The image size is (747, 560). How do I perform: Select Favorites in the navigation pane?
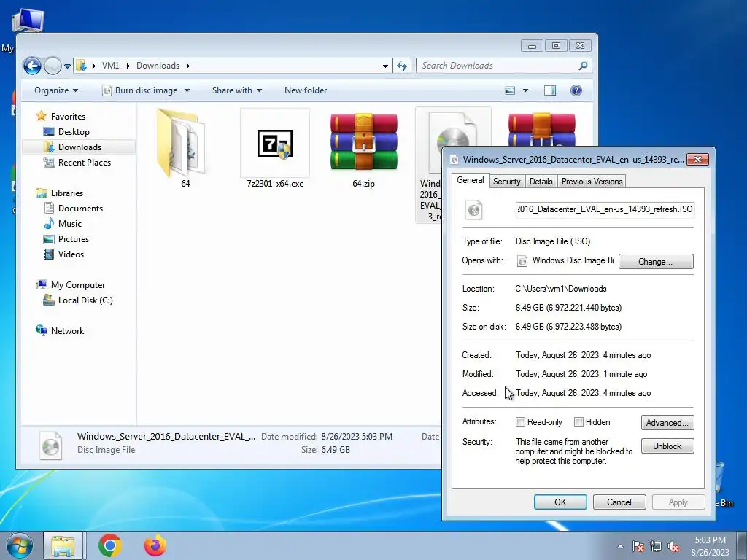[61, 116]
